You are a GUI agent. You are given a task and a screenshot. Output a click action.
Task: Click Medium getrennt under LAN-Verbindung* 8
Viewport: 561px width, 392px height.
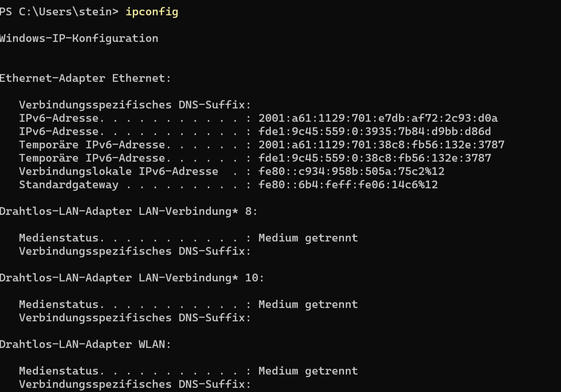[x=308, y=238]
